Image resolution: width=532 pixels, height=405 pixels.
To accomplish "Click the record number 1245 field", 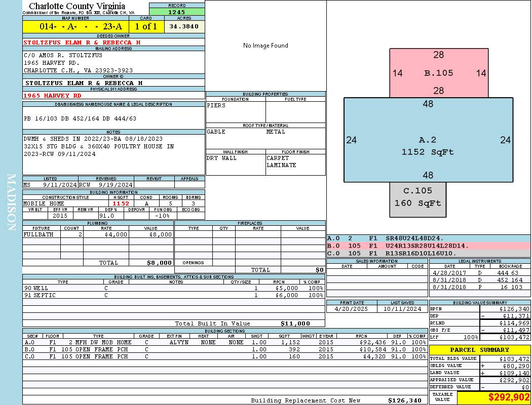I will pos(177,12).
